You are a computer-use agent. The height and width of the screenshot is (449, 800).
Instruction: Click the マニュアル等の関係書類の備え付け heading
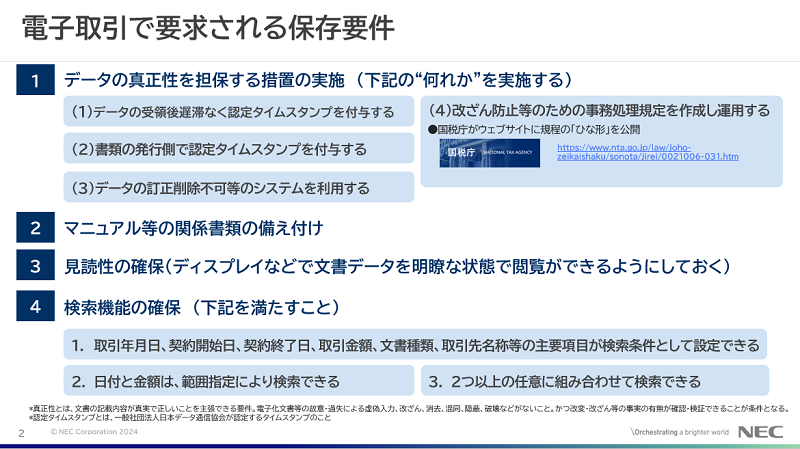pos(193,228)
